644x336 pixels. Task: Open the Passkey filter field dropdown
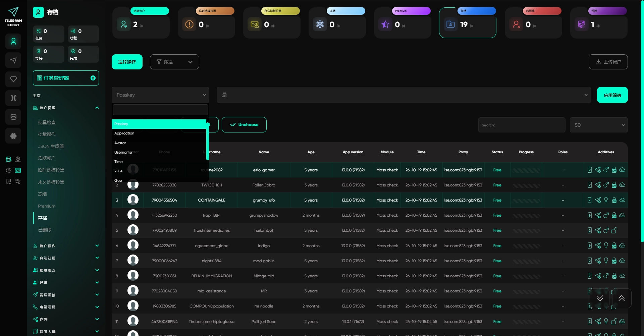pyautogui.click(x=160, y=95)
